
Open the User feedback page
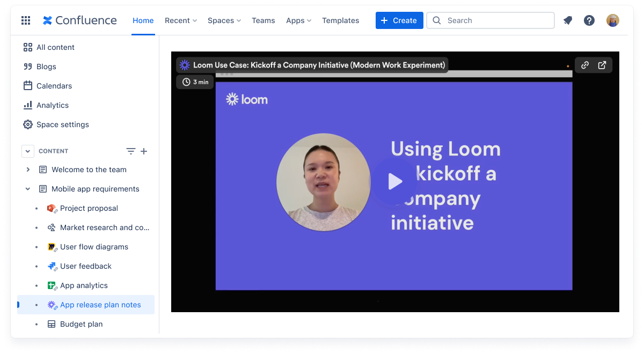[86, 266]
